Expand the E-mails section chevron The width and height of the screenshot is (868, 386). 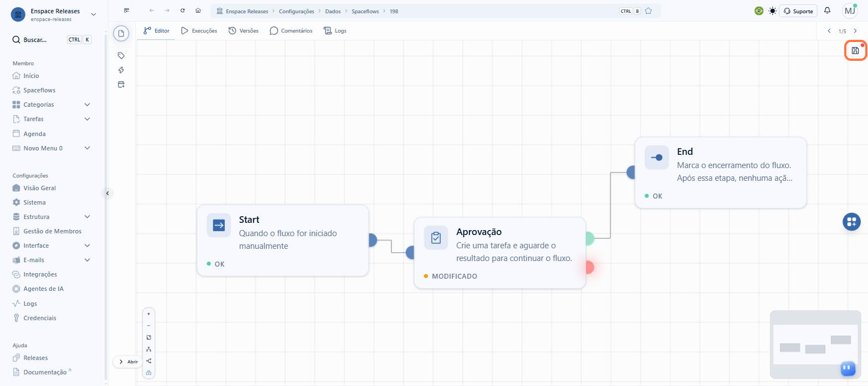tap(87, 260)
